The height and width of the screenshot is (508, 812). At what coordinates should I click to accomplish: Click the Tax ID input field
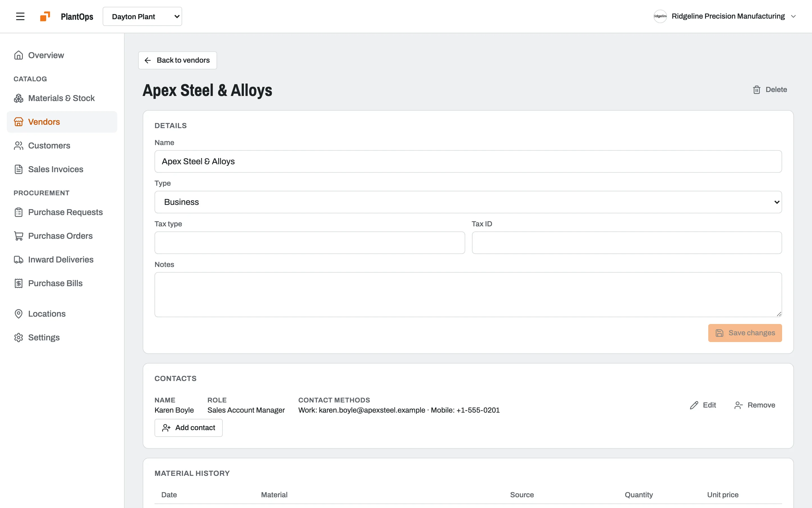coord(627,243)
